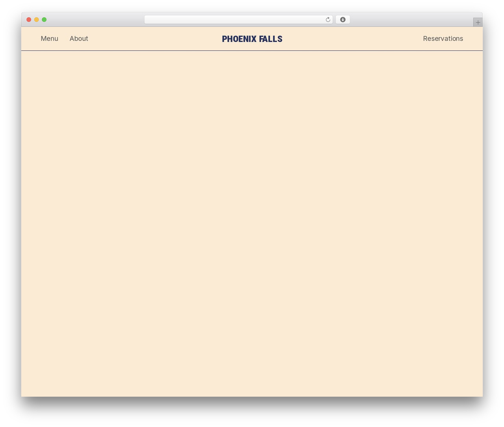Screen dimensions: 504x427
Task: Open the Reservations link
Action: point(443,39)
